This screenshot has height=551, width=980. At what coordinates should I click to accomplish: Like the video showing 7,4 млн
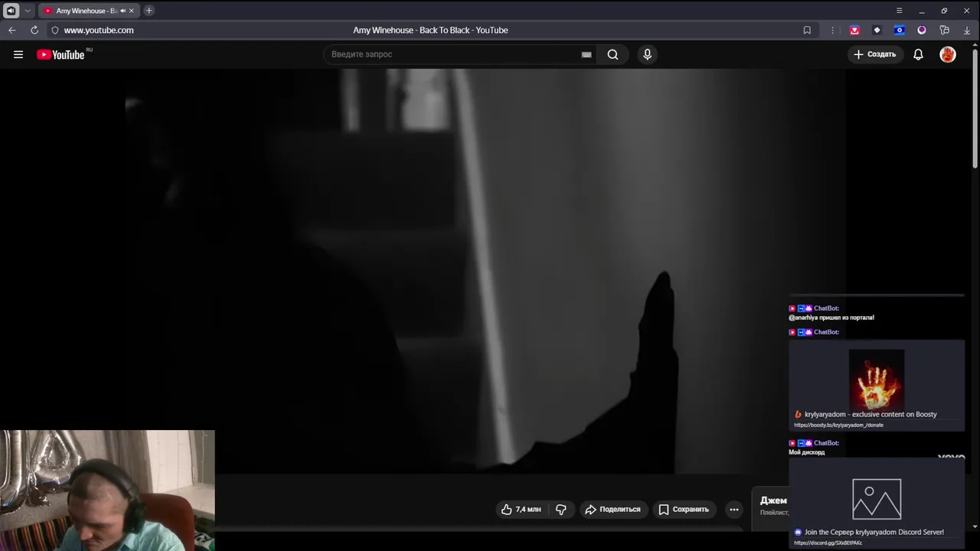coord(521,509)
